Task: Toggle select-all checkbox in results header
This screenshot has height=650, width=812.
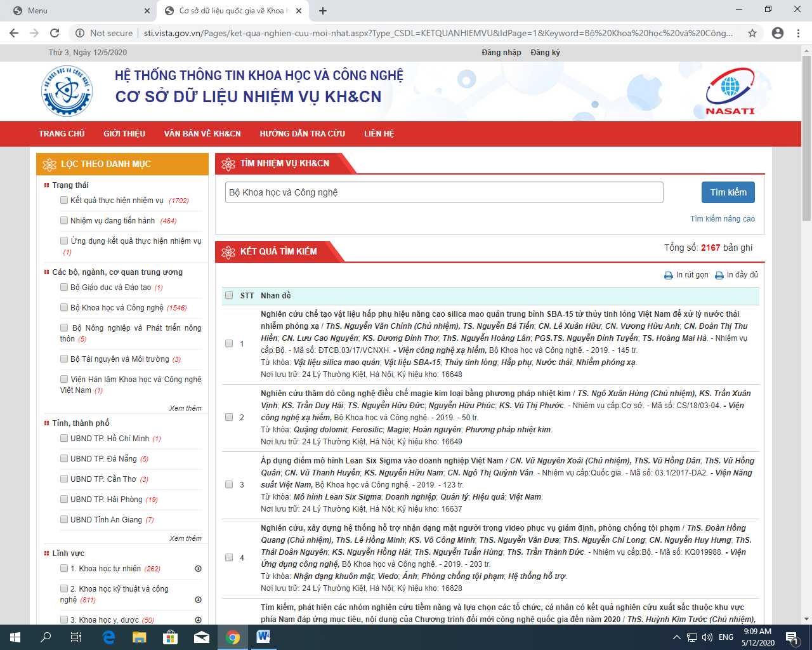Action: 229,295
